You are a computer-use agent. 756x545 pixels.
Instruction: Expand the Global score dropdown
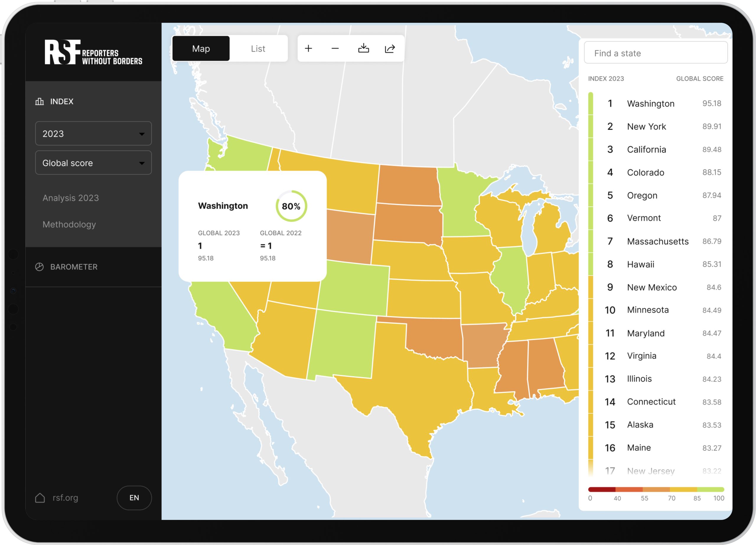click(93, 163)
